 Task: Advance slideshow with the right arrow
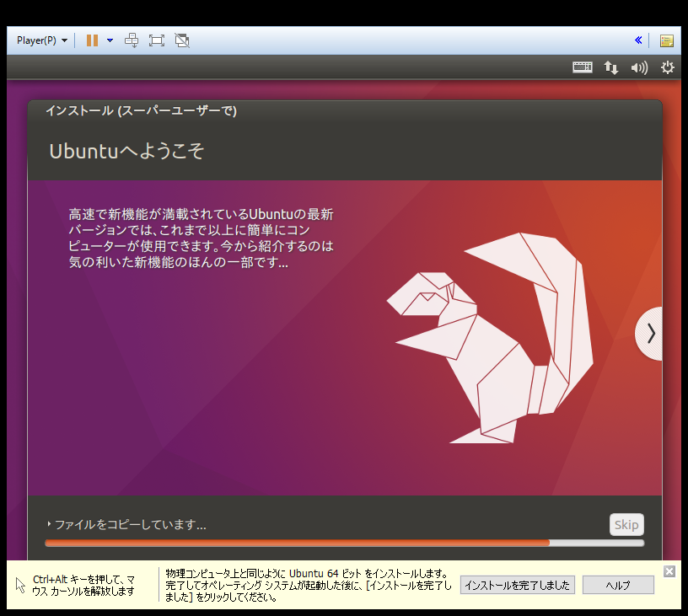click(x=650, y=334)
